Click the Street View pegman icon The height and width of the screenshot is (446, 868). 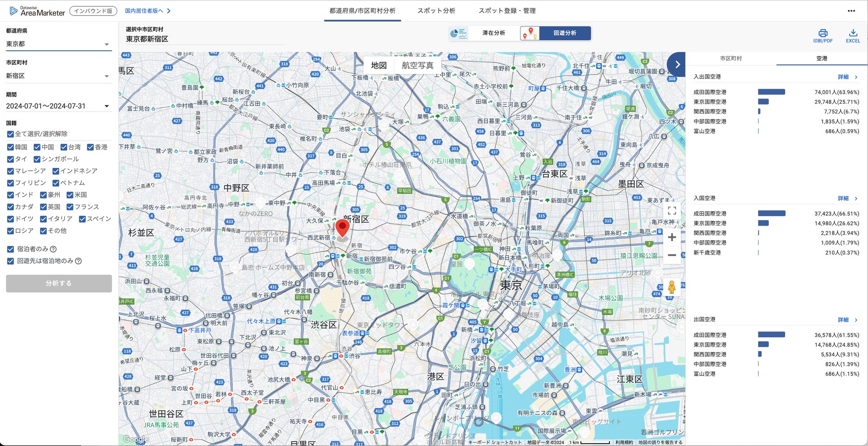point(672,287)
